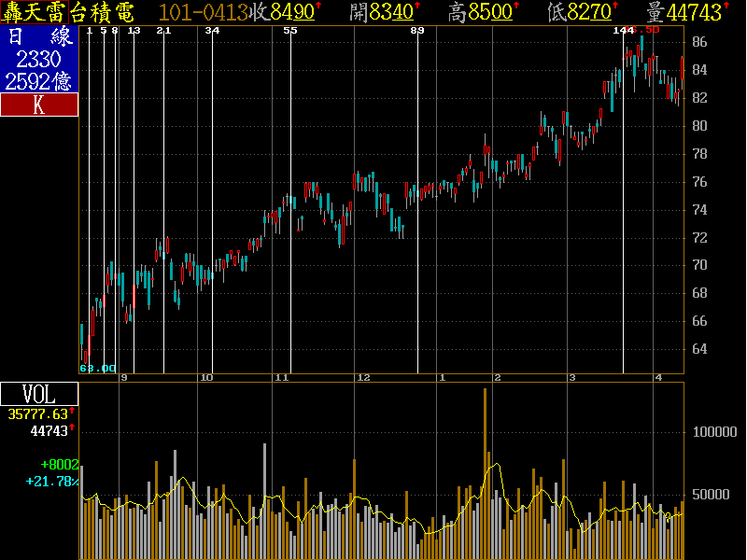Click the Fibonacci time marker 144
This screenshot has height=560, width=747.
[x=623, y=30]
